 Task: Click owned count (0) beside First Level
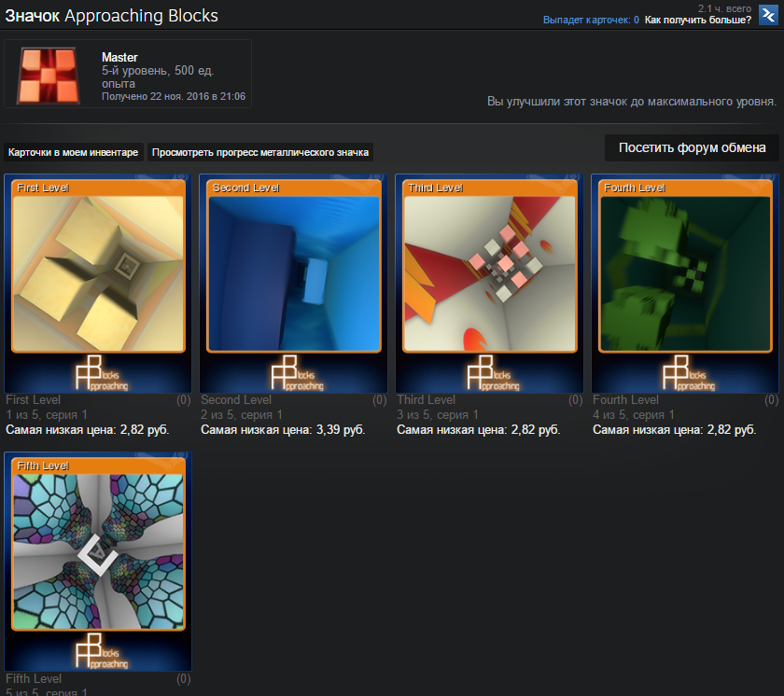(184, 399)
